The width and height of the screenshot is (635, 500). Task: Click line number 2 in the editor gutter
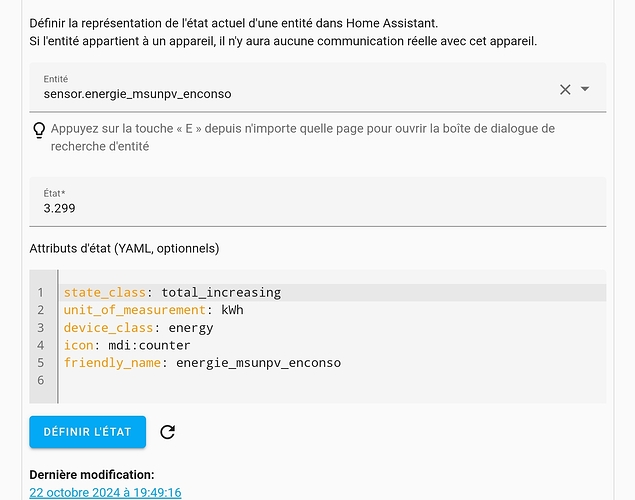[40, 310]
